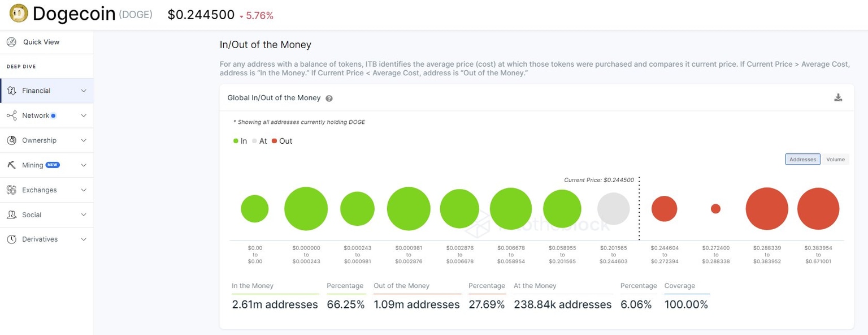This screenshot has height=335, width=868.
Task: Toggle the green In legend item
Action: pyautogui.click(x=240, y=141)
